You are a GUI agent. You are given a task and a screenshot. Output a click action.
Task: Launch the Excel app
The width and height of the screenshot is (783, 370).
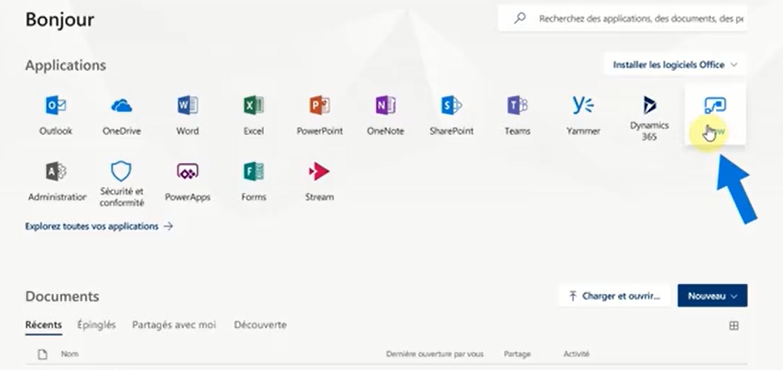tap(253, 116)
